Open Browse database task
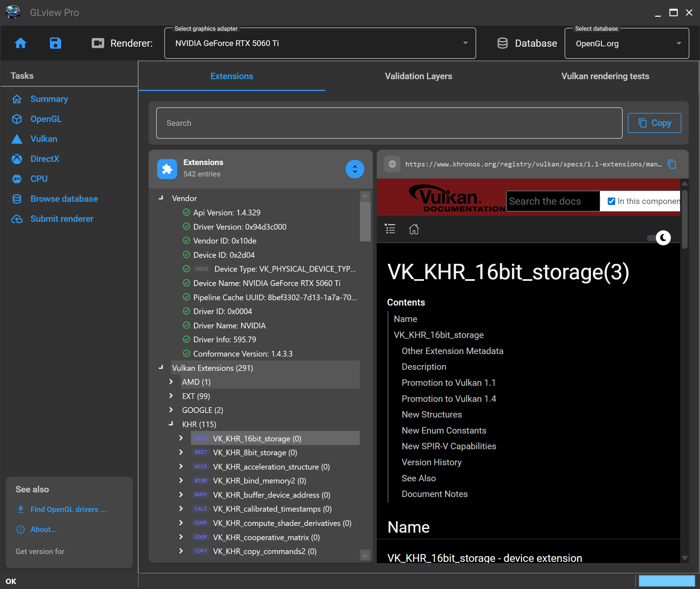The width and height of the screenshot is (700, 589). [64, 199]
